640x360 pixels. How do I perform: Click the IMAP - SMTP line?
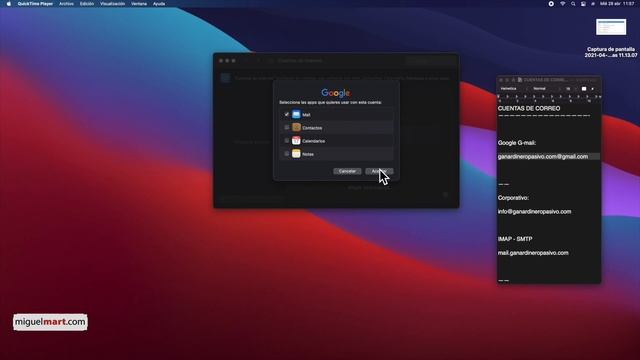[x=515, y=239]
